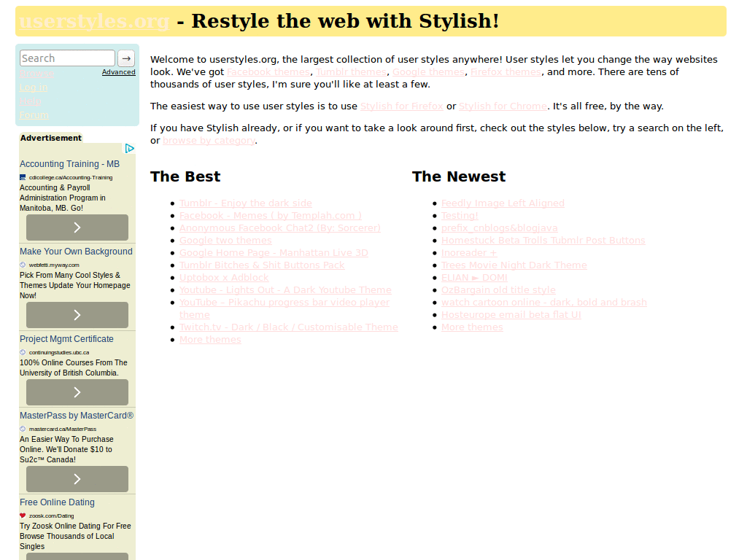
Task: Click the continuingstudies.ubc.ca favicon
Action: [x=23, y=352]
